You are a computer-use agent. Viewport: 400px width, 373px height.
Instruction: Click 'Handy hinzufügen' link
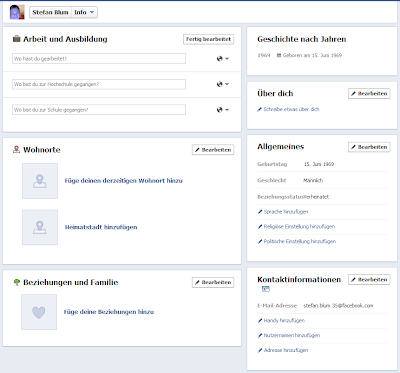tap(284, 321)
